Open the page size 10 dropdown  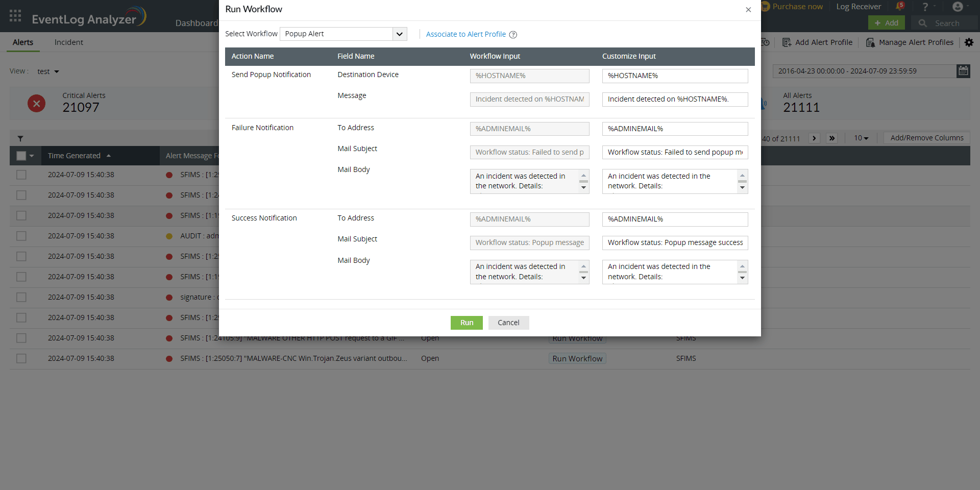click(x=862, y=138)
